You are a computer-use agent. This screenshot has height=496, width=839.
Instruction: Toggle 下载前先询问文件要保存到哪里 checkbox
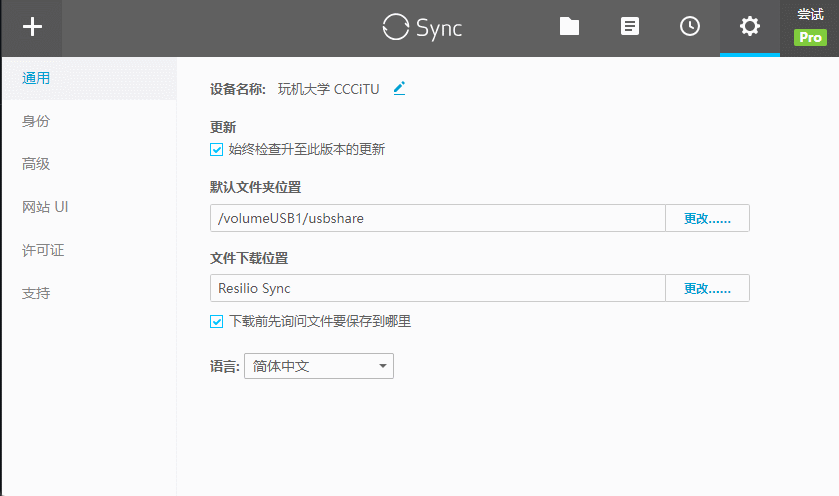(x=216, y=322)
